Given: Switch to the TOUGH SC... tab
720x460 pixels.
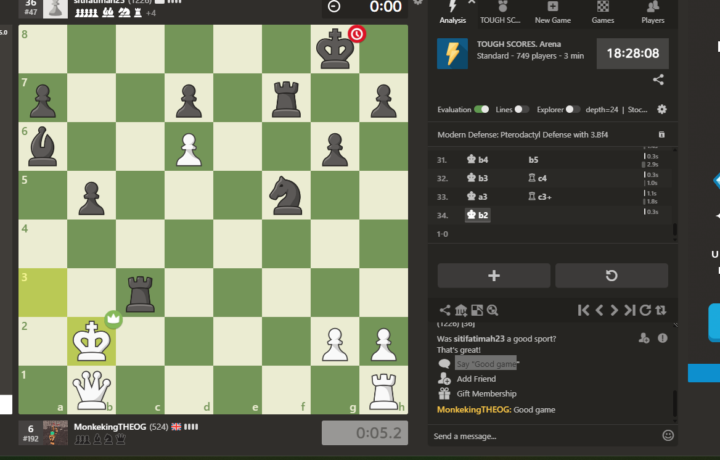Looking at the screenshot, I should click(x=500, y=12).
